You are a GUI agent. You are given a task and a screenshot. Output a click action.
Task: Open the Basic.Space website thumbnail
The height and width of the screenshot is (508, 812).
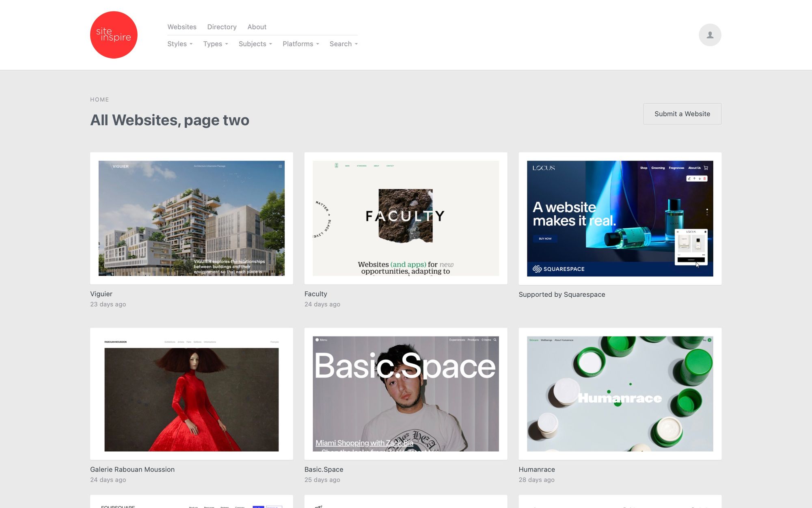click(406, 394)
